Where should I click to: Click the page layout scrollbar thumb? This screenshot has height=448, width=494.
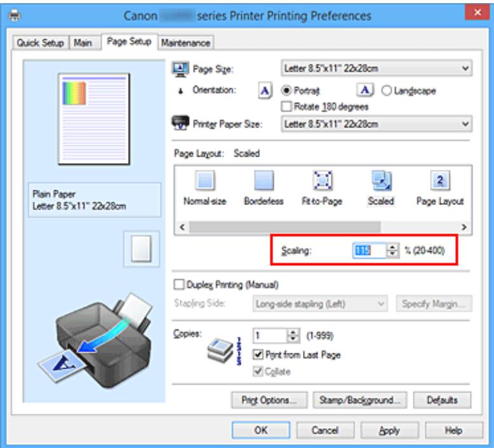[285, 227]
